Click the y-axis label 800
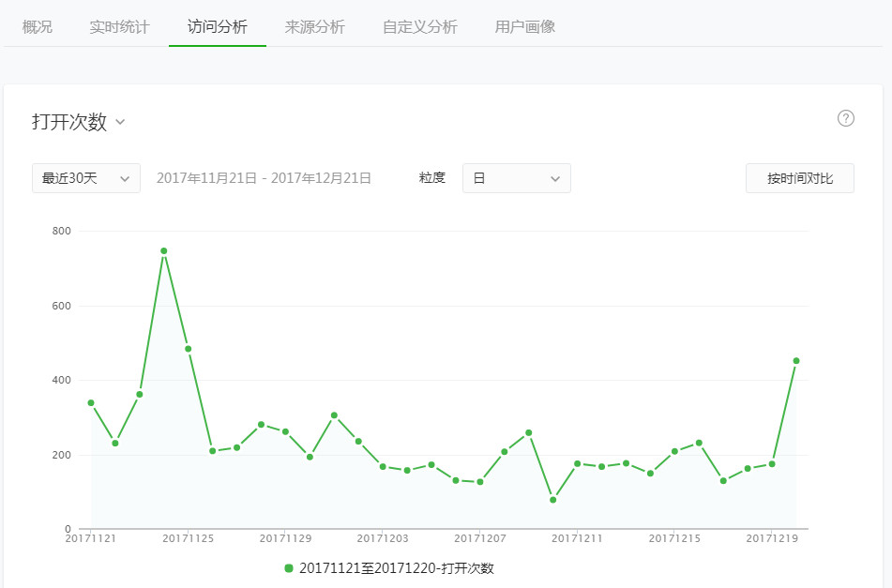This screenshot has height=588, width=892. click(x=62, y=231)
